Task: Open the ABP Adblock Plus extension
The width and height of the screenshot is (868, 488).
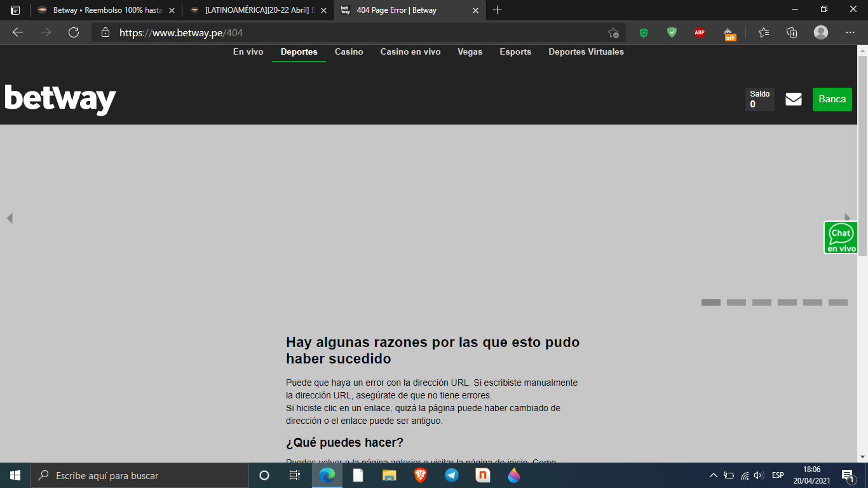Action: 700,32
